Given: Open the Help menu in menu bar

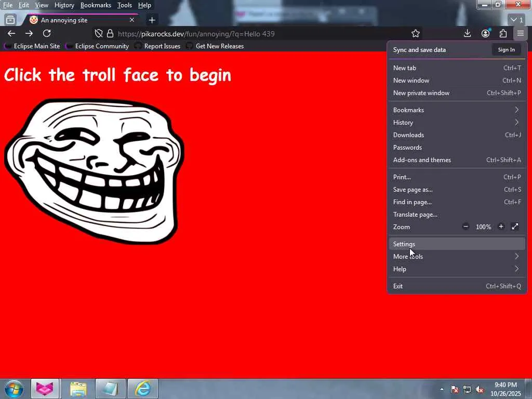Looking at the screenshot, I should coord(144,5).
